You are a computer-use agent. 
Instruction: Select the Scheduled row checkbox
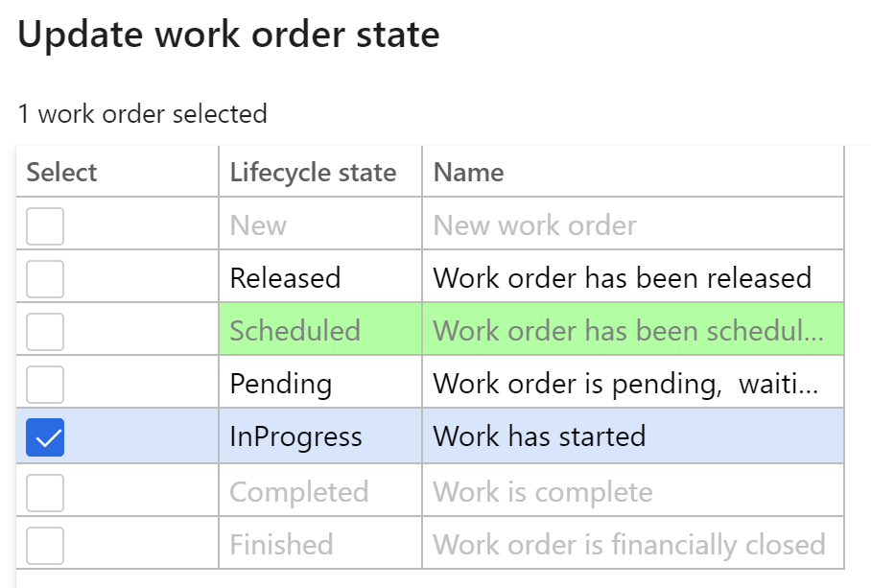45,332
